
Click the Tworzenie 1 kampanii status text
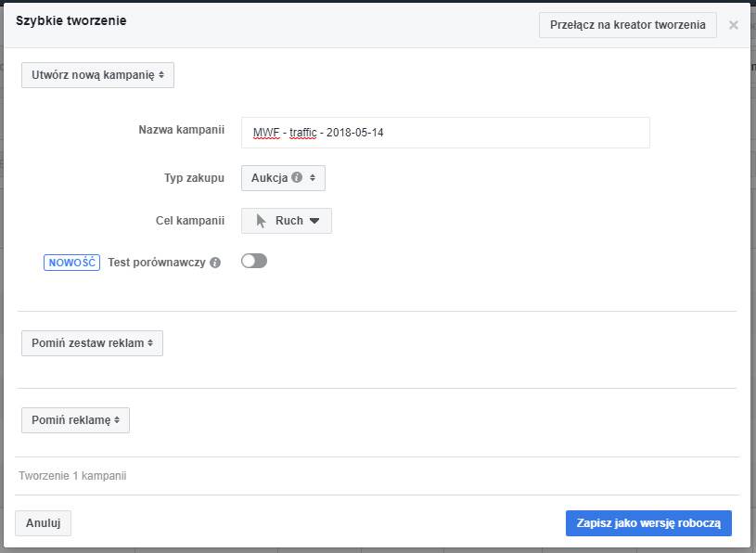[72, 476]
